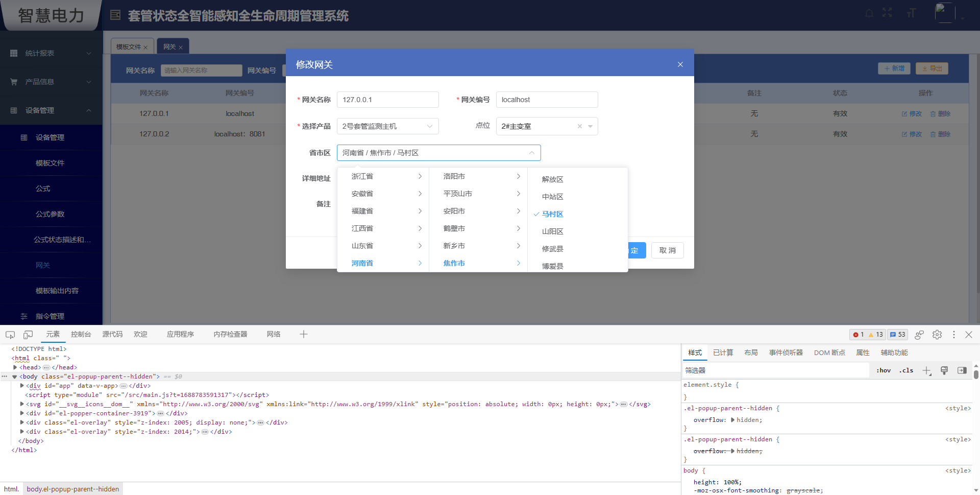Open the 点位 dropdown arrow
Image resolution: width=980 pixels, height=495 pixels.
[x=590, y=126]
